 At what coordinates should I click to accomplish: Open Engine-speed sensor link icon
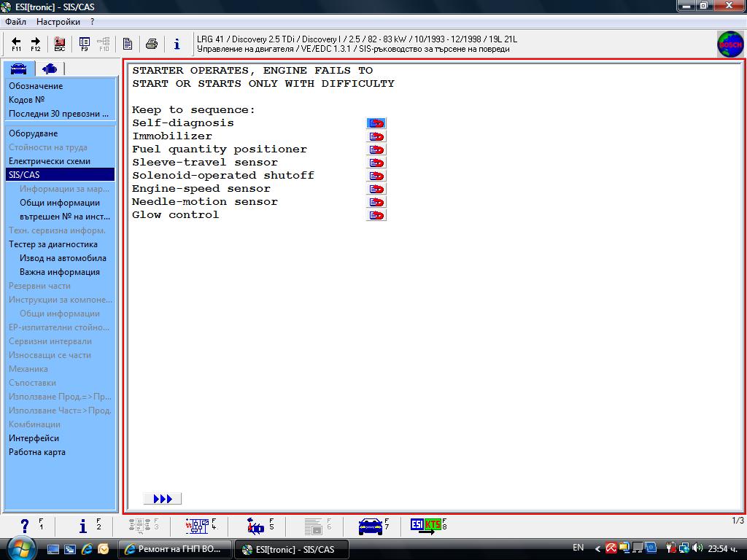[376, 189]
